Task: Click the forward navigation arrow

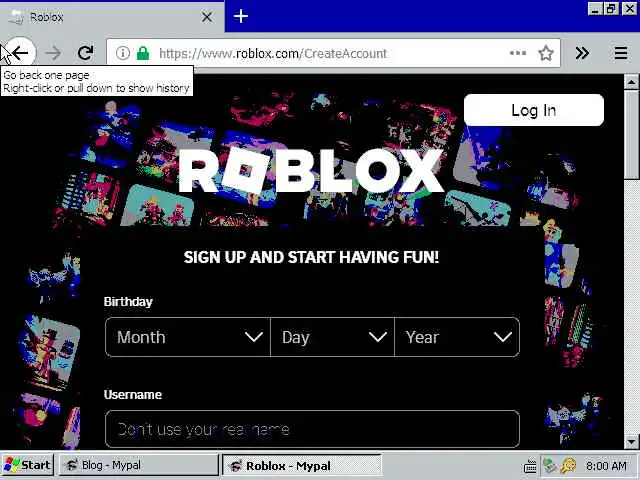Action: point(53,53)
